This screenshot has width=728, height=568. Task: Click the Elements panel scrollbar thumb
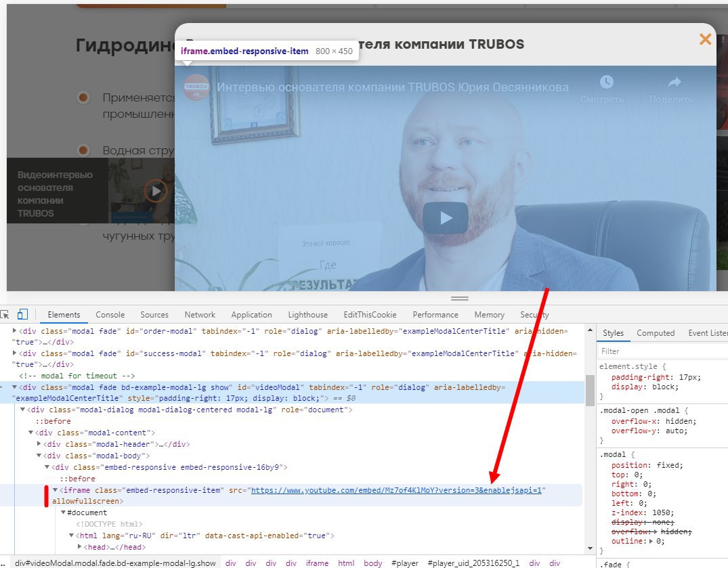click(590, 390)
